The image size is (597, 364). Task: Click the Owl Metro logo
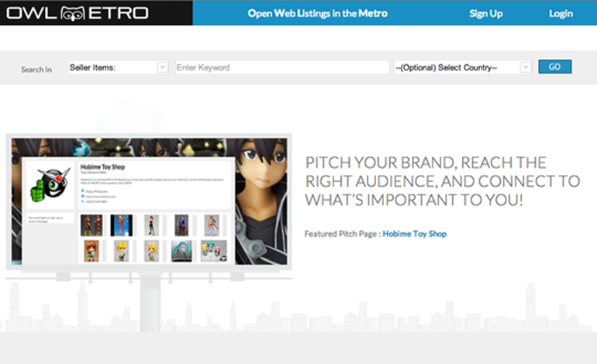click(78, 13)
